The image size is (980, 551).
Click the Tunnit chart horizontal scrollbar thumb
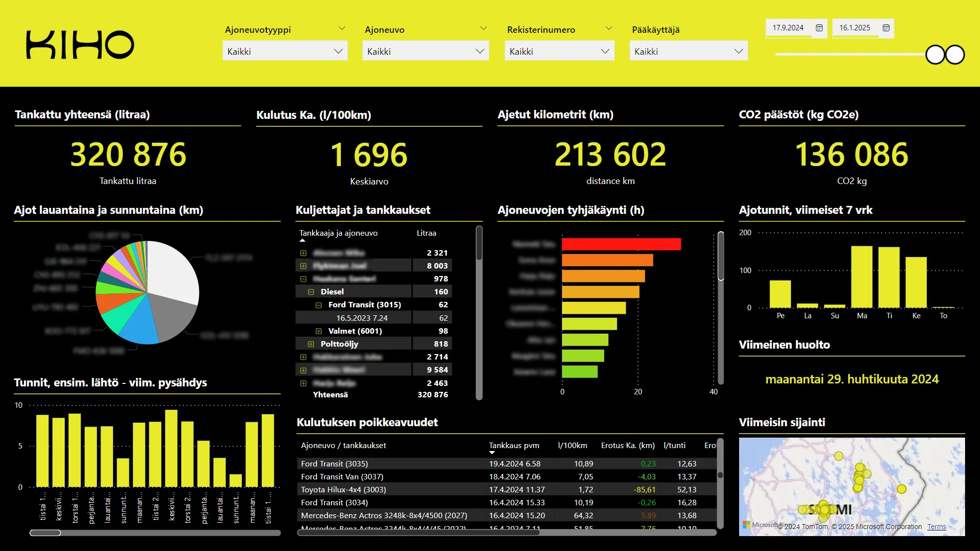(x=45, y=533)
